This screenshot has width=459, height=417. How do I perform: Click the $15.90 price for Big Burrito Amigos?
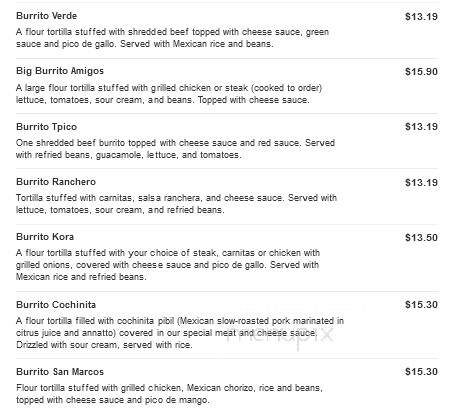(421, 72)
